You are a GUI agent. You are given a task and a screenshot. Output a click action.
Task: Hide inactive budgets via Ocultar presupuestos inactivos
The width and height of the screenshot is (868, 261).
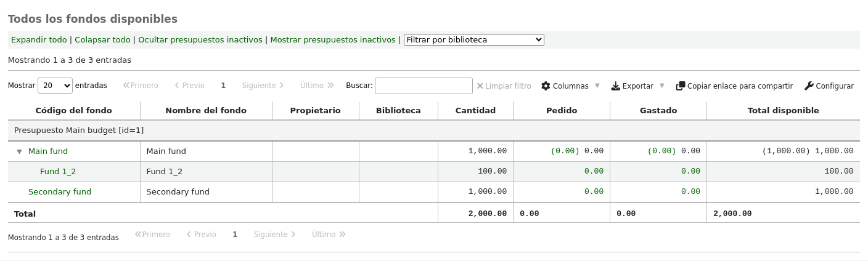tap(200, 40)
